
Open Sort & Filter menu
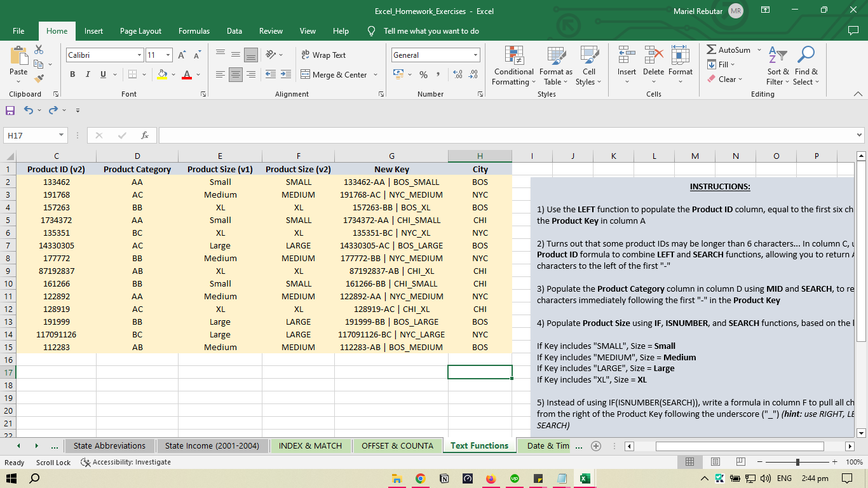click(x=778, y=65)
